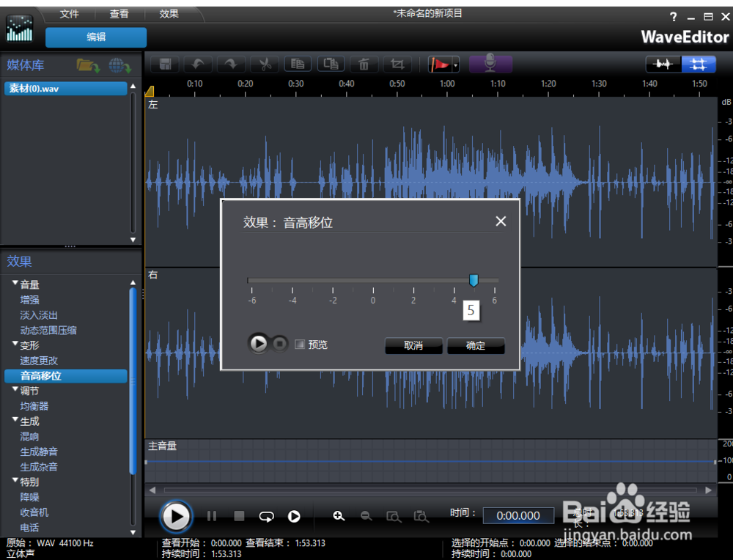Stop preview in pitch shift dialog
This screenshot has width=733, height=560.
[279, 344]
